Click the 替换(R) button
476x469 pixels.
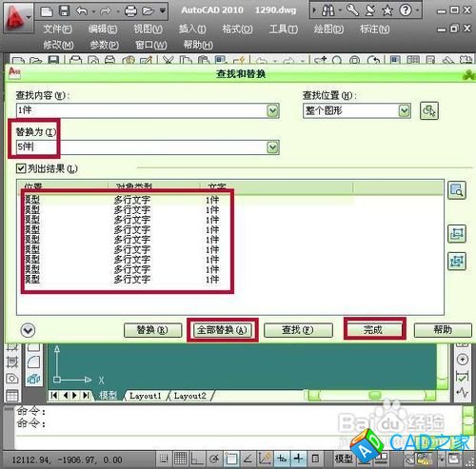click(x=152, y=330)
